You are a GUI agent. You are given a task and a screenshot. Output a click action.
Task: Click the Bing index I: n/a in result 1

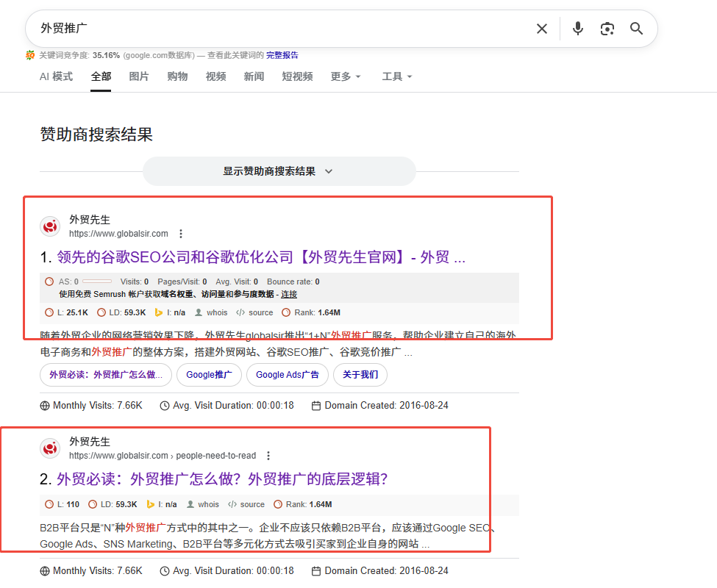[170, 312]
